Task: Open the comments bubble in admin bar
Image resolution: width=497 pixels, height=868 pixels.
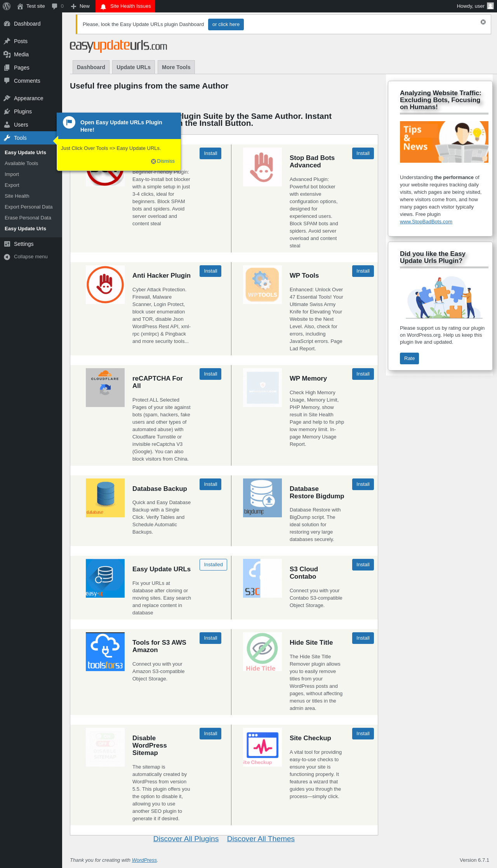Action: pyautogui.click(x=54, y=6)
